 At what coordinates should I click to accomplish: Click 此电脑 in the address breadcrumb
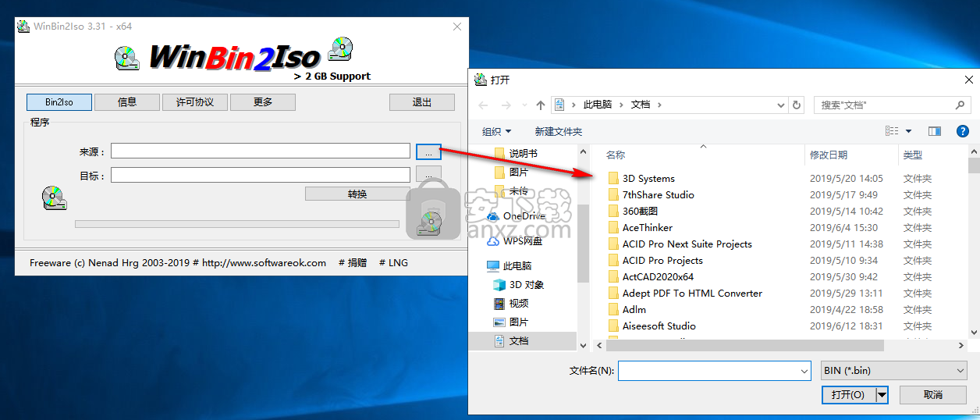click(598, 105)
